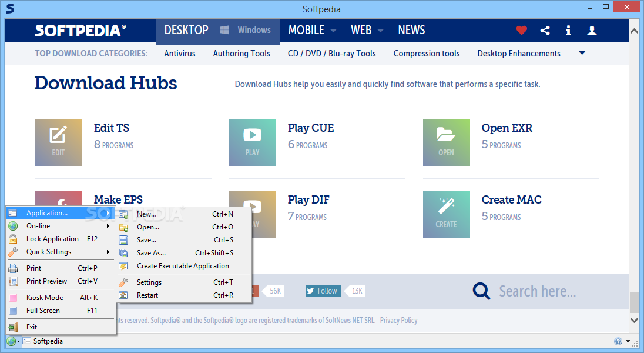Open the Edit TS hub thumbnail

(x=59, y=143)
